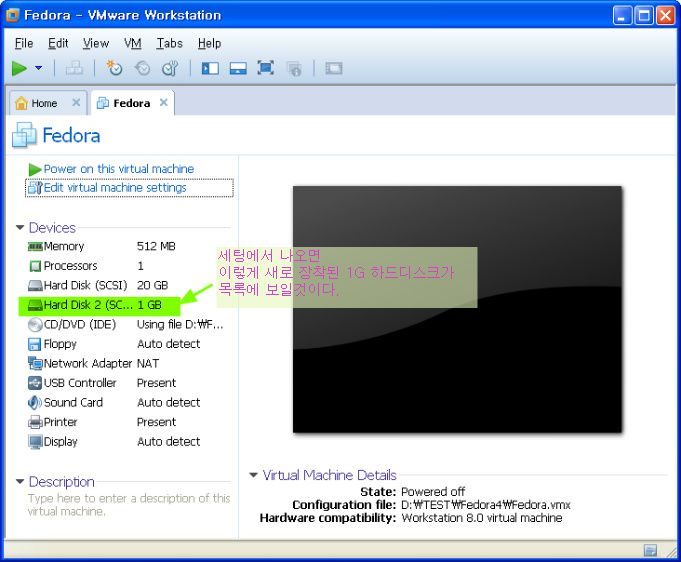This screenshot has height=562, width=681.
Task: Collapse the Devices section
Action: [x=20, y=228]
